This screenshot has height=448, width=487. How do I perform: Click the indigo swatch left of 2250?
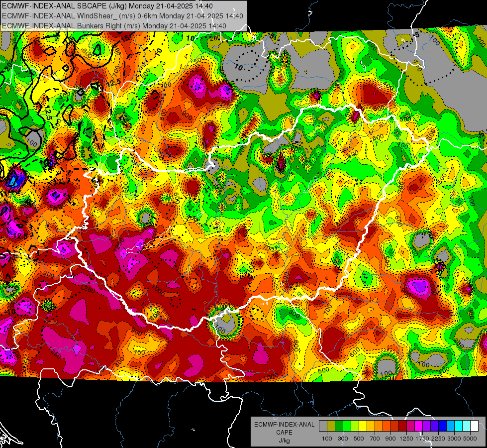434,426
